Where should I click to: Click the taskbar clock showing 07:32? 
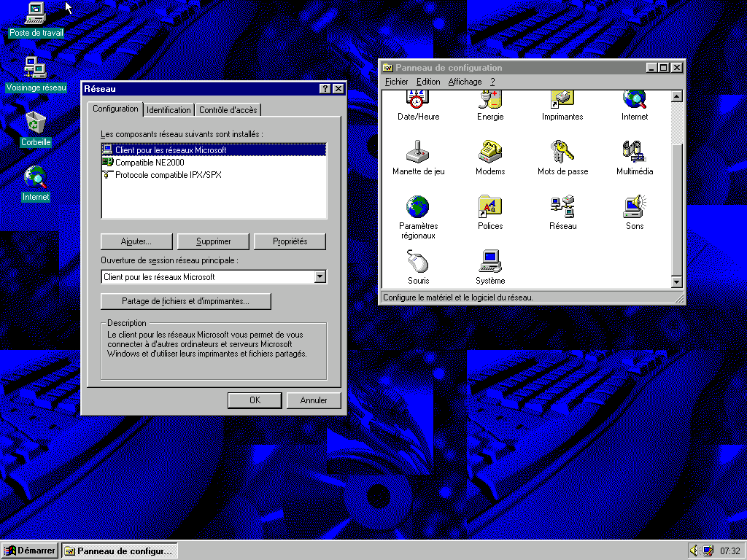coord(729,551)
